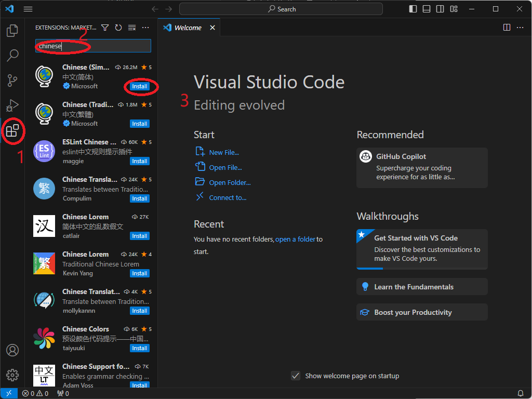Open GitHub Copilot recommended card
Viewport: 532px width, 399px height.
coord(422,168)
